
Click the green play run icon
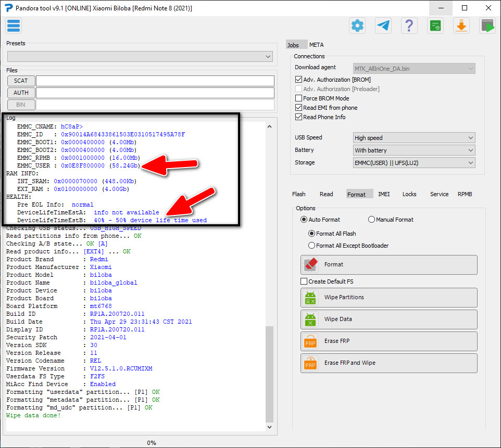[x=487, y=25]
